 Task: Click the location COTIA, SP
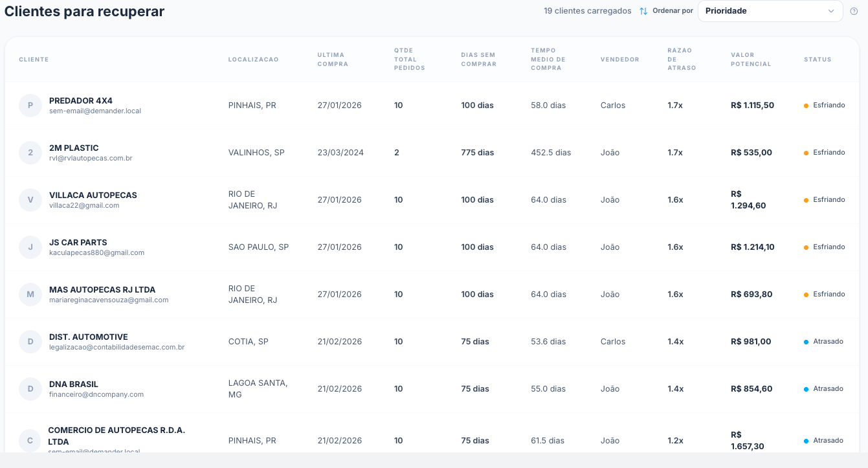(x=249, y=342)
